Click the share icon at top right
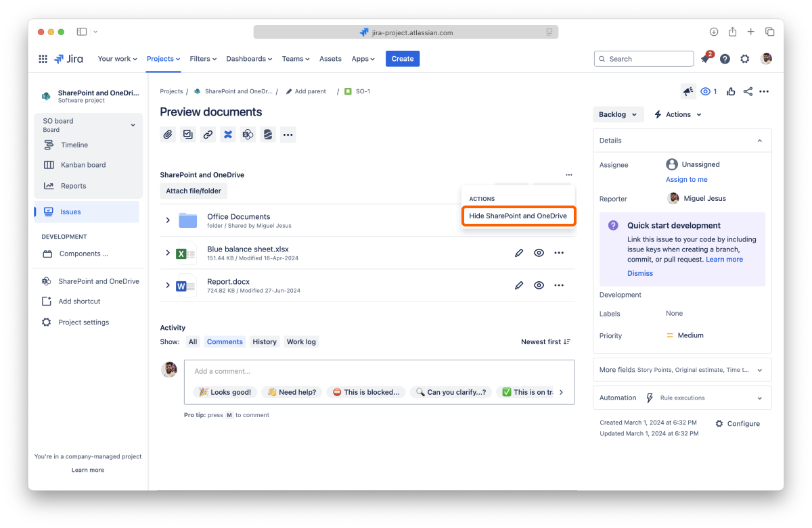Viewport: 812px width, 528px height. coord(748,92)
